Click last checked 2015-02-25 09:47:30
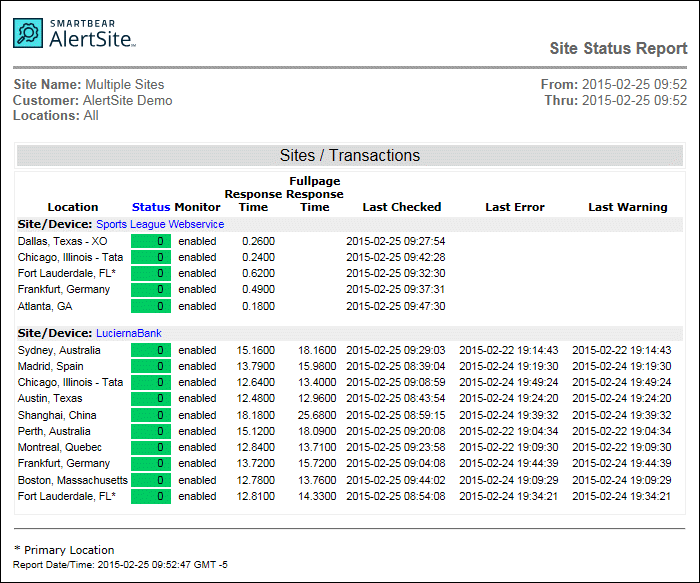The width and height of the screenshot is (700, 583). [x=396, y=306]
